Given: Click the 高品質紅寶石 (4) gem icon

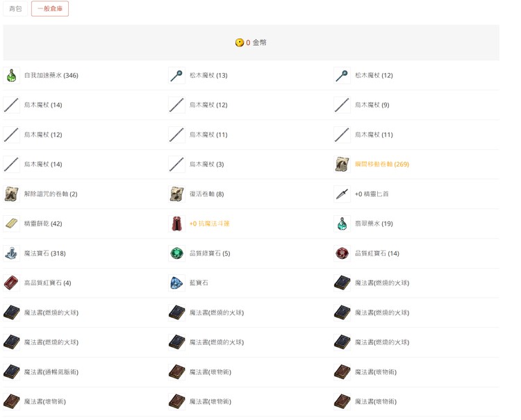Looking at the screenshot, I should 12,283.
